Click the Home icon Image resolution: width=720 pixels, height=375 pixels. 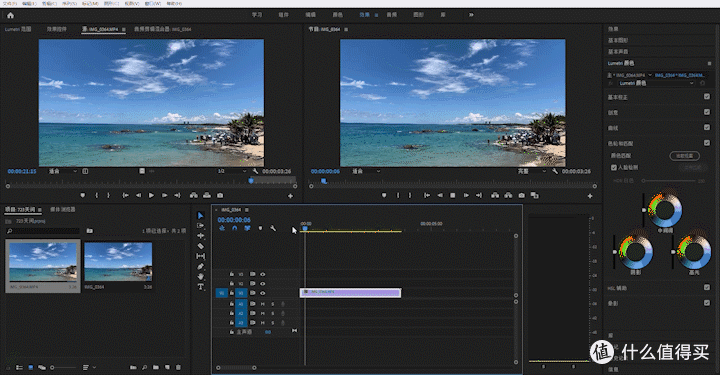[10, 15]
